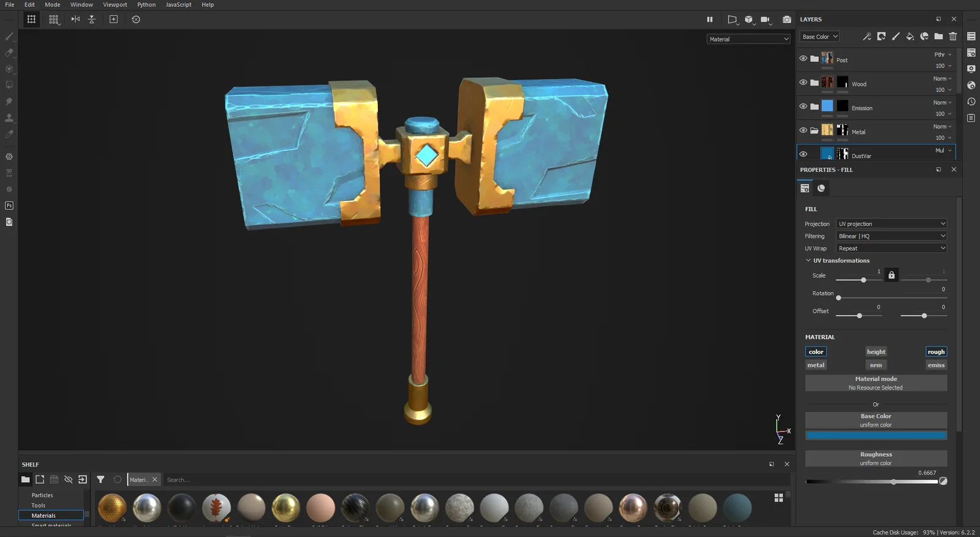Click the hourglass baking icon in sidebar
The image size is (980, 537).
[x=9, y=173]
